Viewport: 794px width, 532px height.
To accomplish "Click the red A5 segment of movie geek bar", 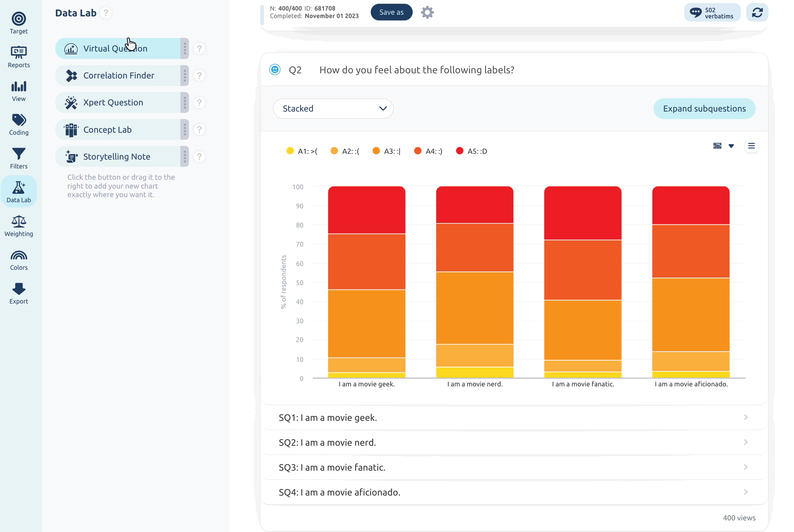I will point(367,210).
